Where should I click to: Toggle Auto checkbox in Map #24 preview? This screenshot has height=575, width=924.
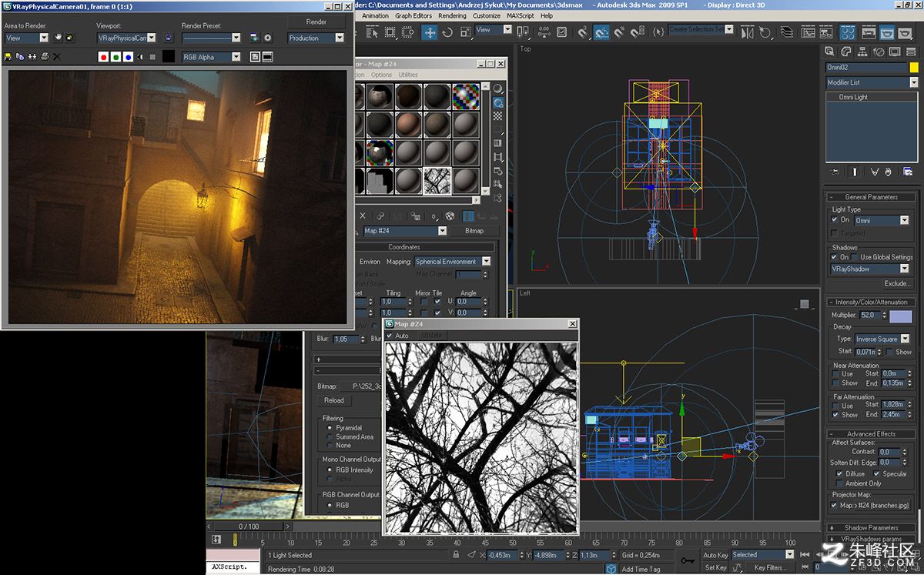(390, 336)
